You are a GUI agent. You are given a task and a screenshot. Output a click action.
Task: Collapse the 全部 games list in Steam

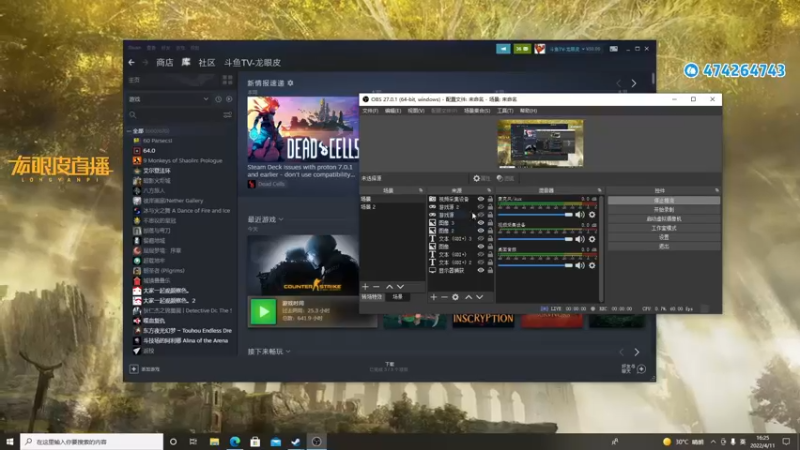(129, 131)
